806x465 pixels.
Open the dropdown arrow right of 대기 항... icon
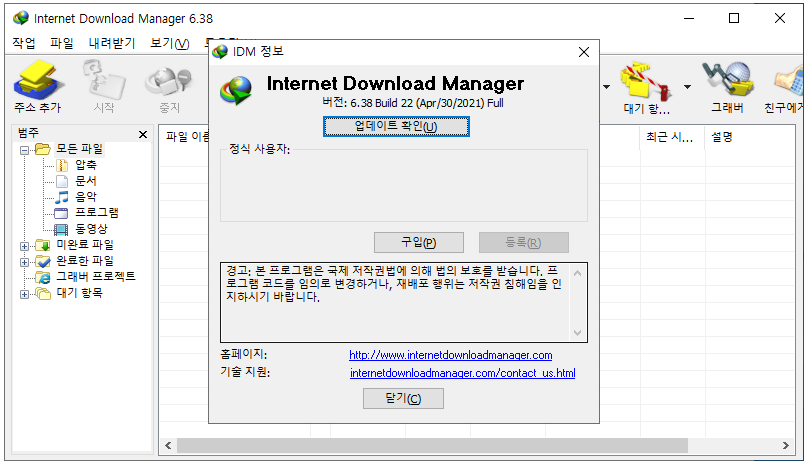click(687, 86)
